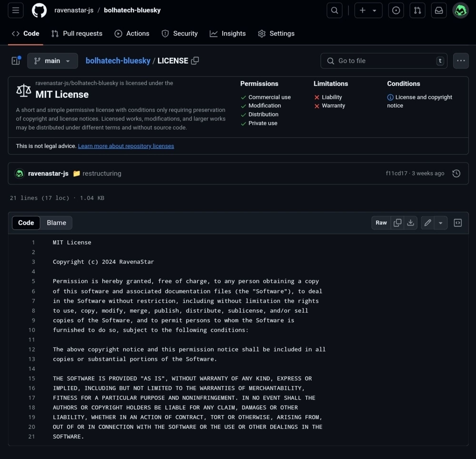Click Learn more about repository licenses
This screenshot has height=459, width=476.
(126, 146)
